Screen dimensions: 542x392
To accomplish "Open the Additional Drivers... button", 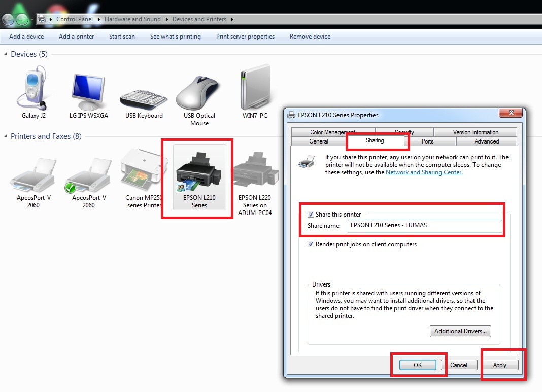I will click(460, 331).
